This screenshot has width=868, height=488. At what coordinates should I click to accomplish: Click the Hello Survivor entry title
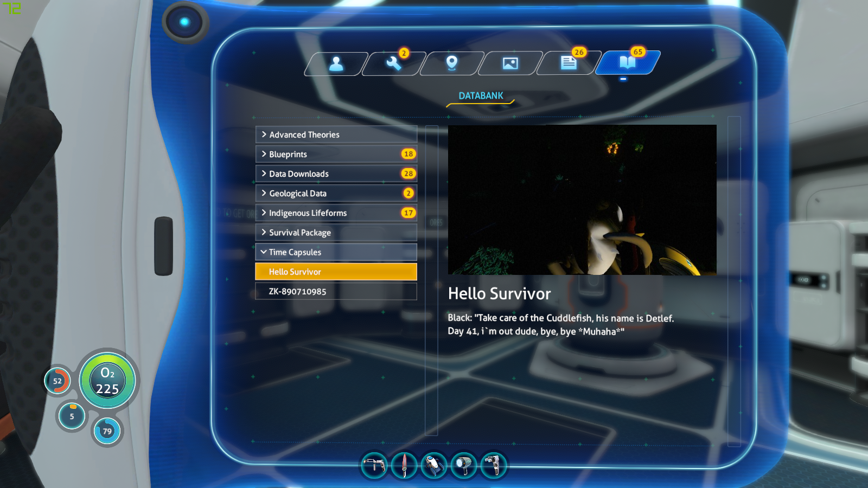pyautogui.click(x=499, y=294)
